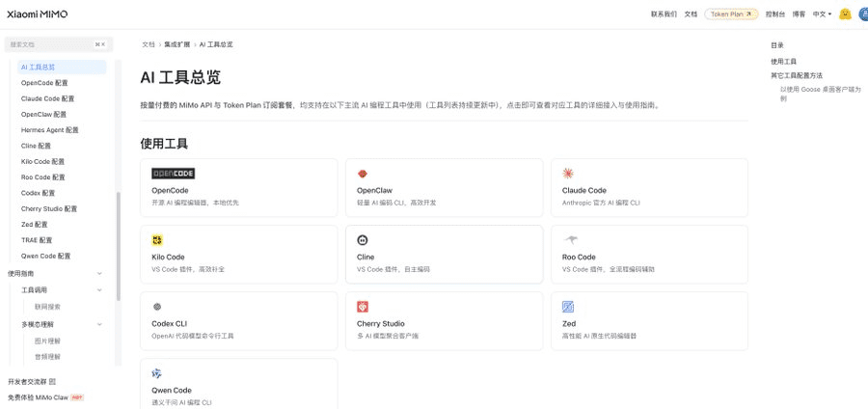Open Cherry Studio 配置 in sidebar
Image resolution: width=868 pixels, height=409 pixels.
[x=49, y=209]
